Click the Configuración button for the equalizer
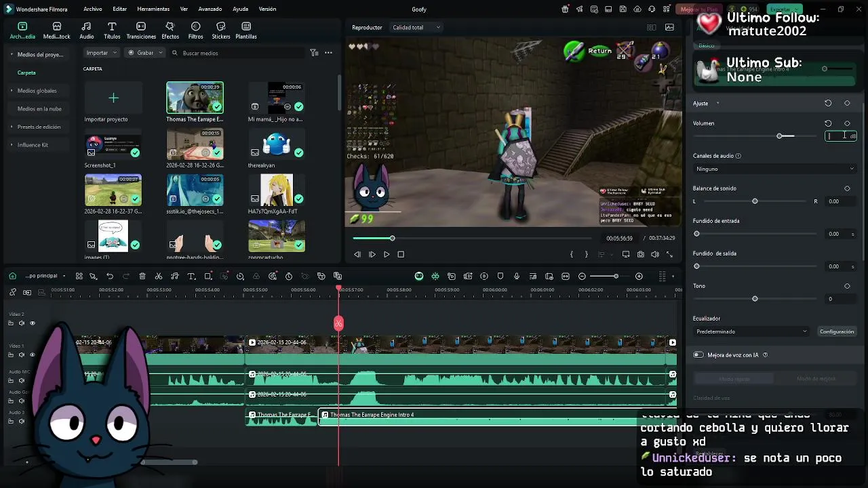This screenshot has height=488, width=868. 837,331
